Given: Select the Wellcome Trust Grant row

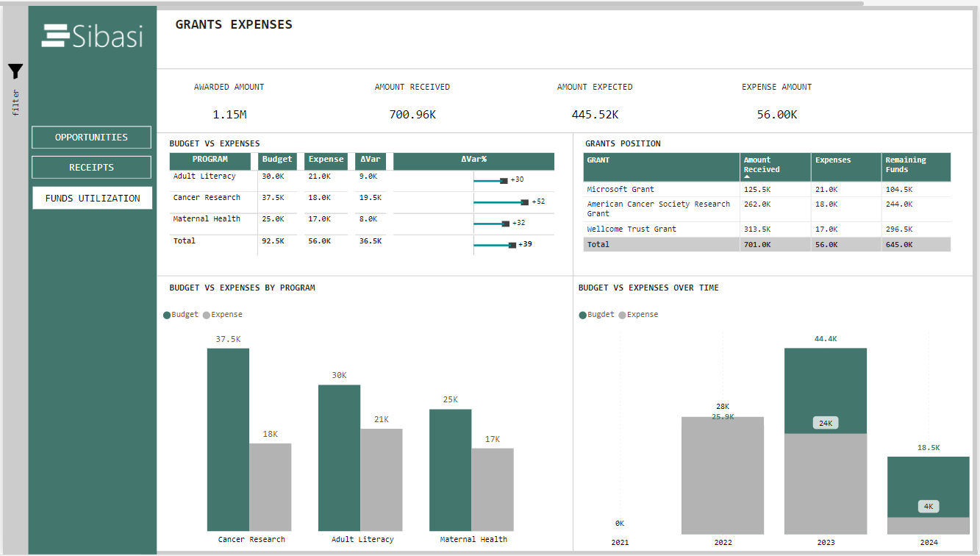Looking at the screenshot, I should pyautogui.click(x=767, y=229).
